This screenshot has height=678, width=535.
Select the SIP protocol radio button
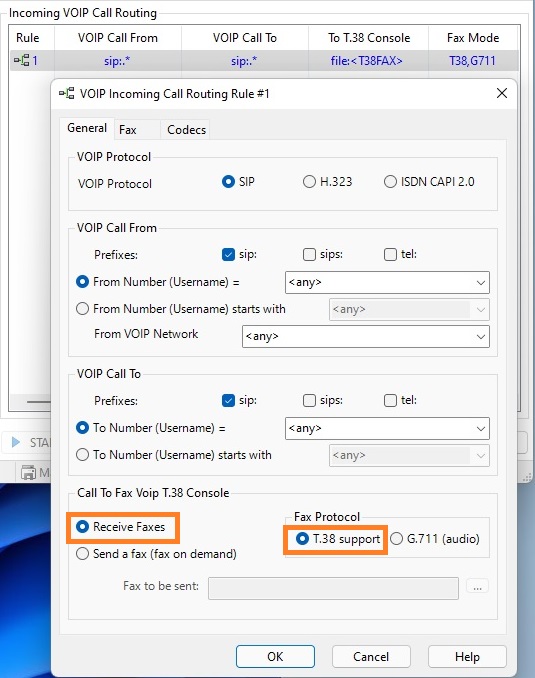click(x=228, y=182)
